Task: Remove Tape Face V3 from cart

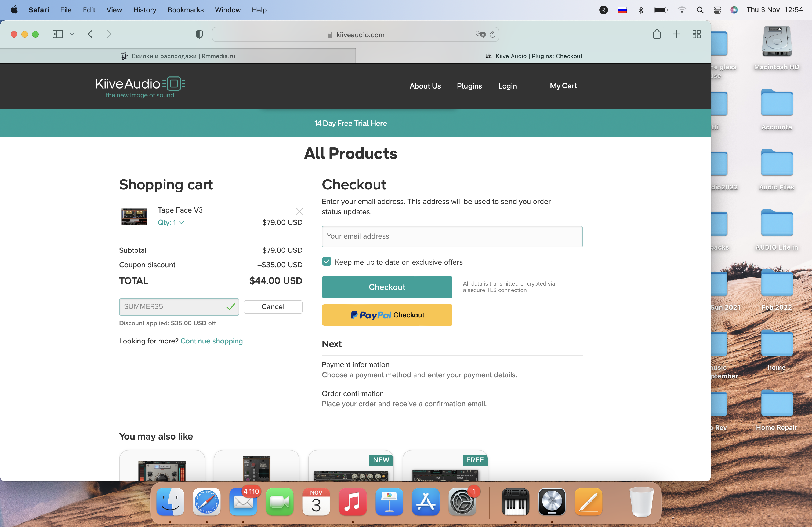Action: pyautogui.click(x=299, y=211)
